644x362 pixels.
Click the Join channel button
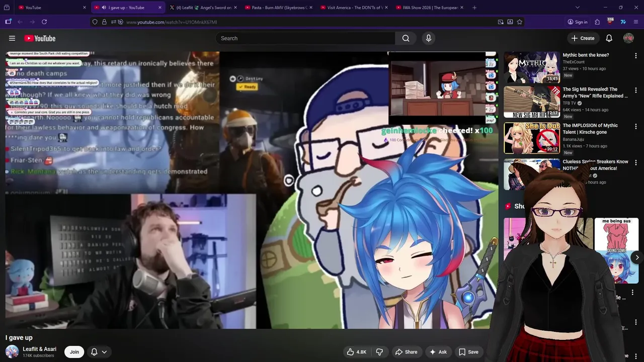[74, 352]
